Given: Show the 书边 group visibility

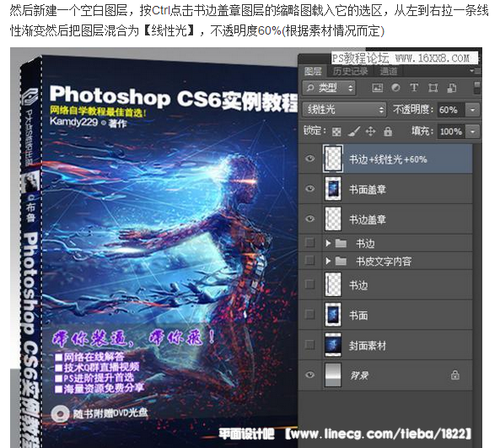Looking at the screenshot, I should (309, 243).
